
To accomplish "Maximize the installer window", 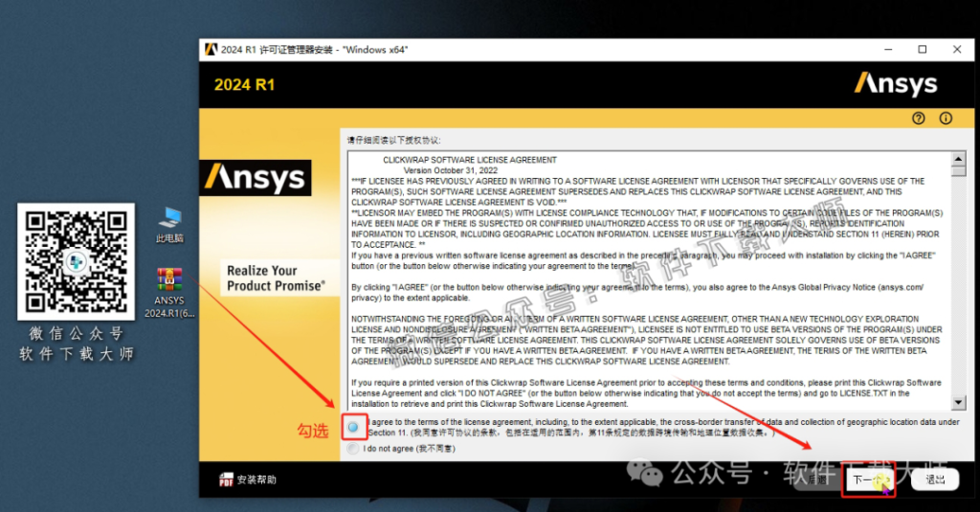I will coord(922,50).
